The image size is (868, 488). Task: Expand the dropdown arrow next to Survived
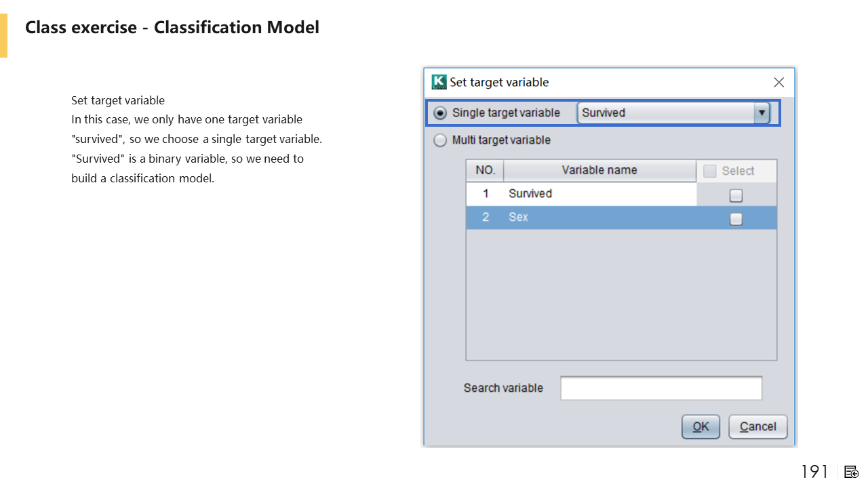[762, 113]
